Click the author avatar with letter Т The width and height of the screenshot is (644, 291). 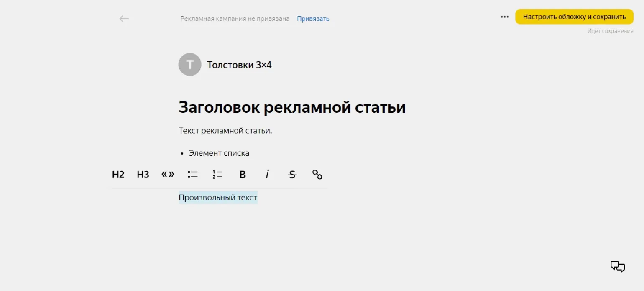pyautogui.click(x=190, y=64)
